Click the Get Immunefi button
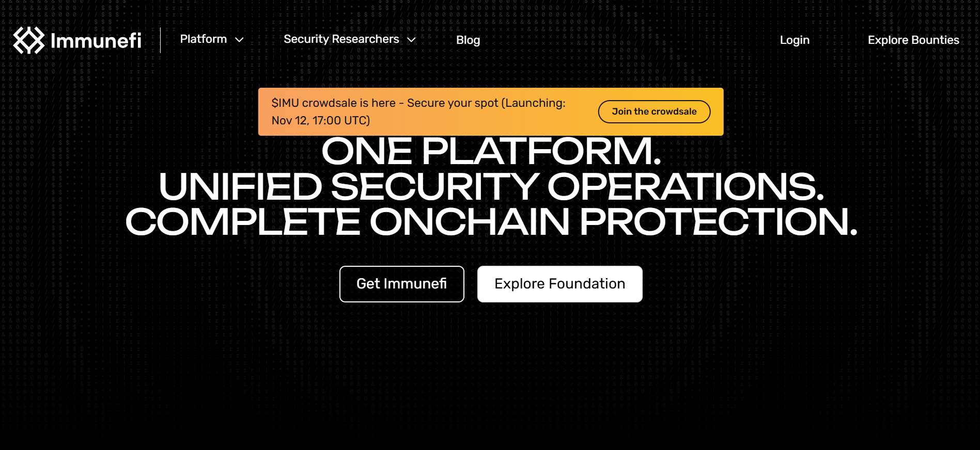This screenshot has height=450, width=980. 401,284
